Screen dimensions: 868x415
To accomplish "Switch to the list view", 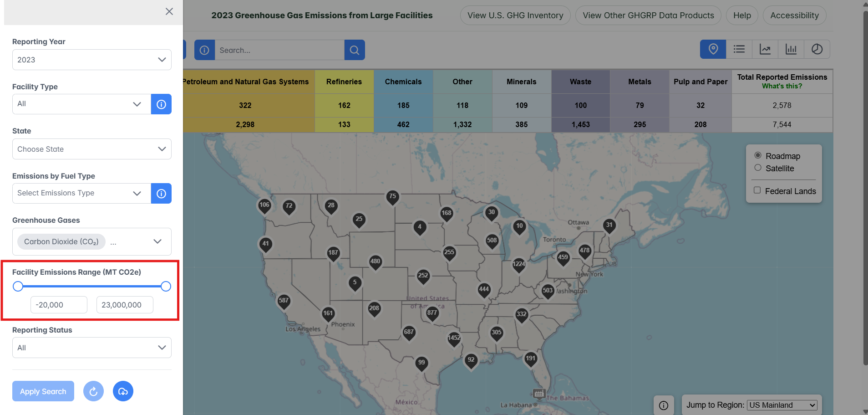I will (739, 49).
